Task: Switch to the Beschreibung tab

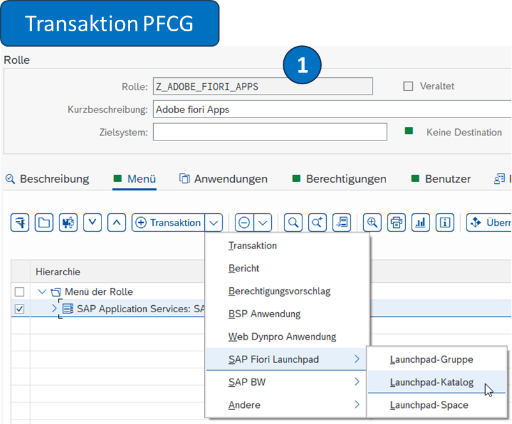Action: [47, 179]
